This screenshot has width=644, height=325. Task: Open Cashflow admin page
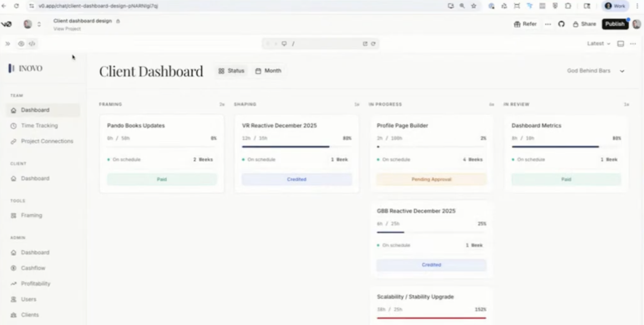[x=33, y=268]
